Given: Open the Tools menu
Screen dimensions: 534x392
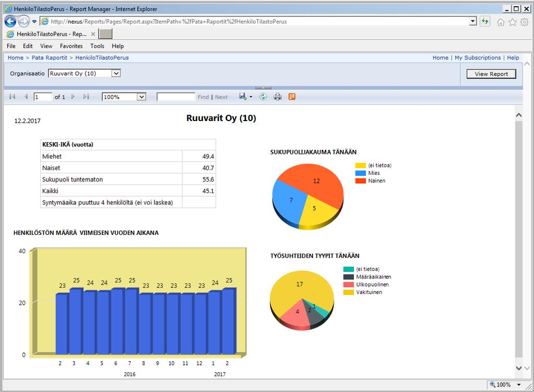Looking at the screenshot, I should tap(97, 46).
